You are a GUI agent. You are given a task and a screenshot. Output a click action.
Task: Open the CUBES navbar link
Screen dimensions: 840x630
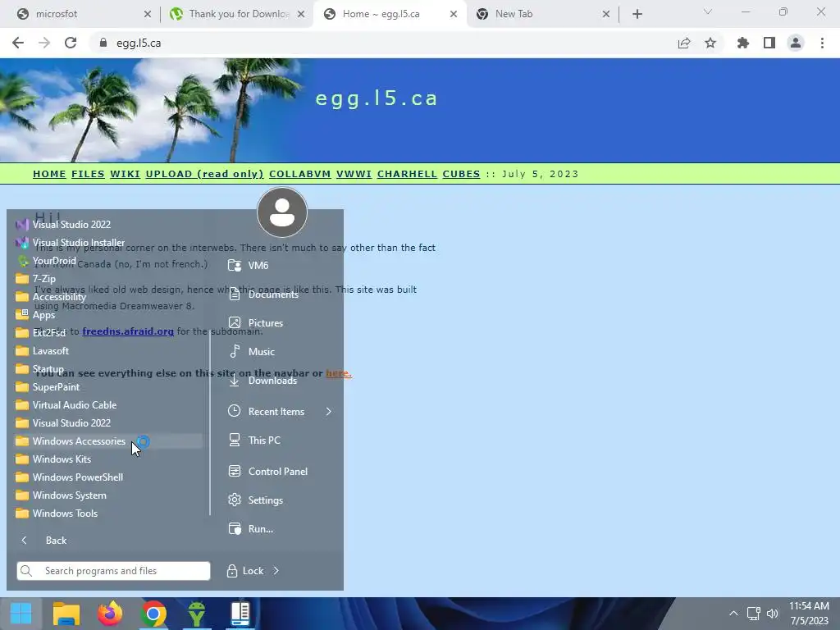point(461,174)
